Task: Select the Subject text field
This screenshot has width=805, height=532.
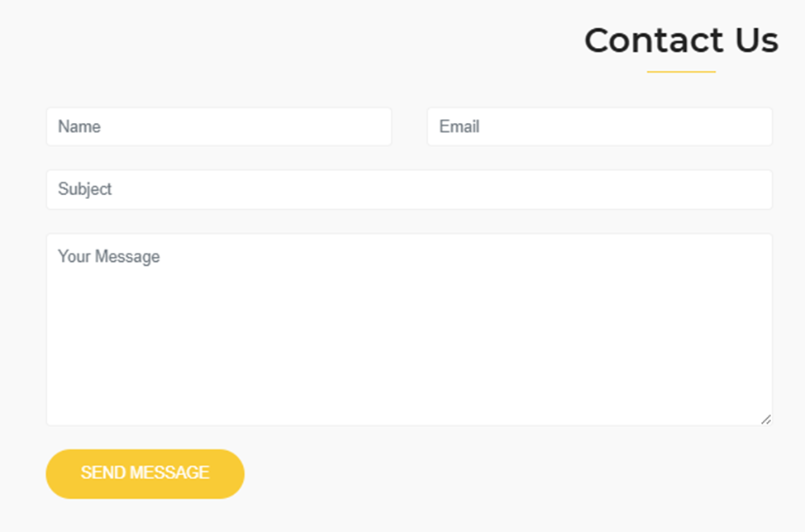Action: click(x=409, y=189)
